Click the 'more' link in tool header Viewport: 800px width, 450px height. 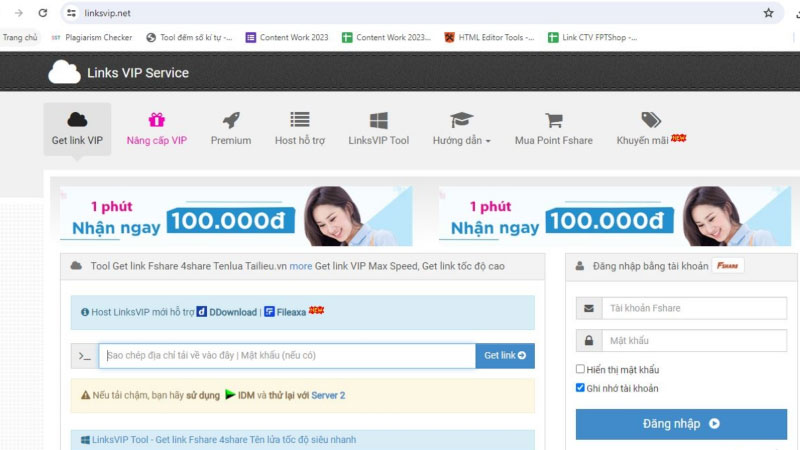point(301,266)
